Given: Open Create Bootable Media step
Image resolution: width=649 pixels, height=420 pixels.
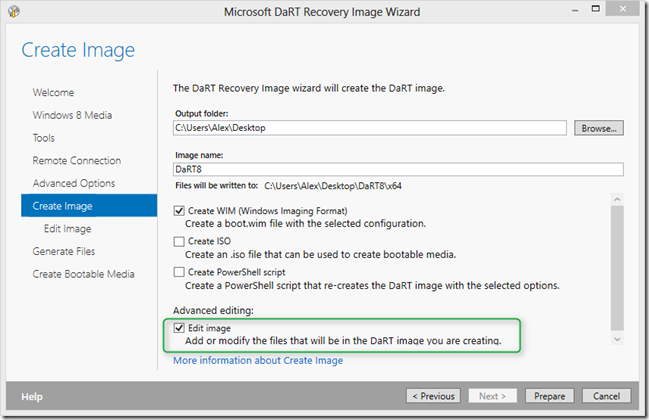Looking at the screenshot, I should [84, 274].
